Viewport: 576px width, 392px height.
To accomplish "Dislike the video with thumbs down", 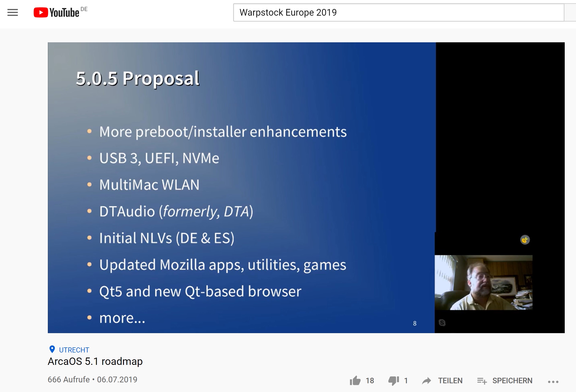I will (x=394, y=381).
